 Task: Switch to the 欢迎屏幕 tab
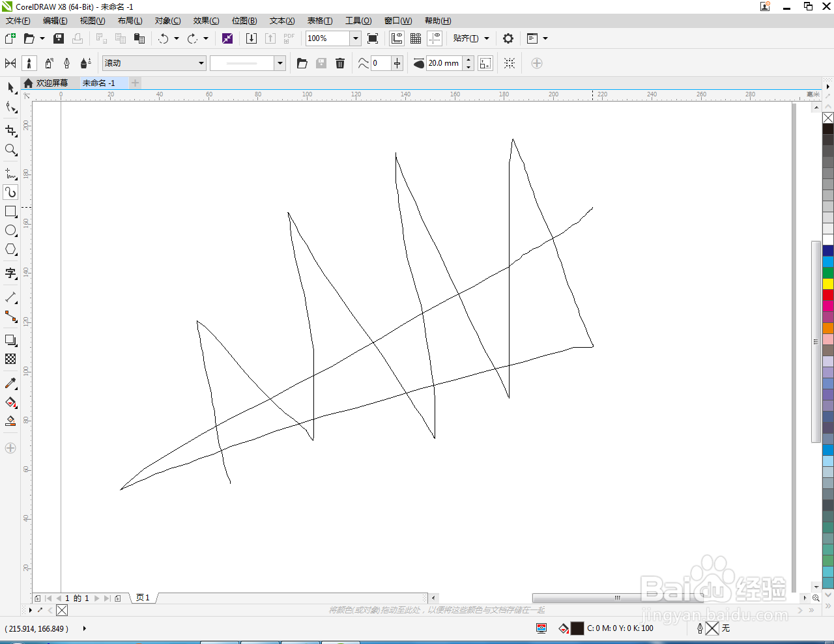pos(46,83)
